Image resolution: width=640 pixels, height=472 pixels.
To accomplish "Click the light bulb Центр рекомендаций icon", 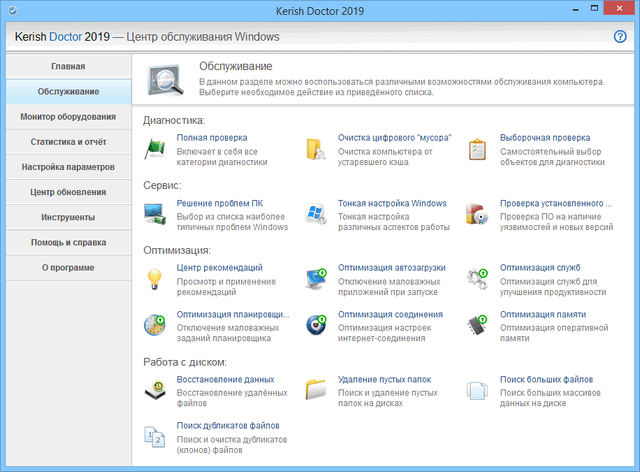I will (x=156, y=278).
